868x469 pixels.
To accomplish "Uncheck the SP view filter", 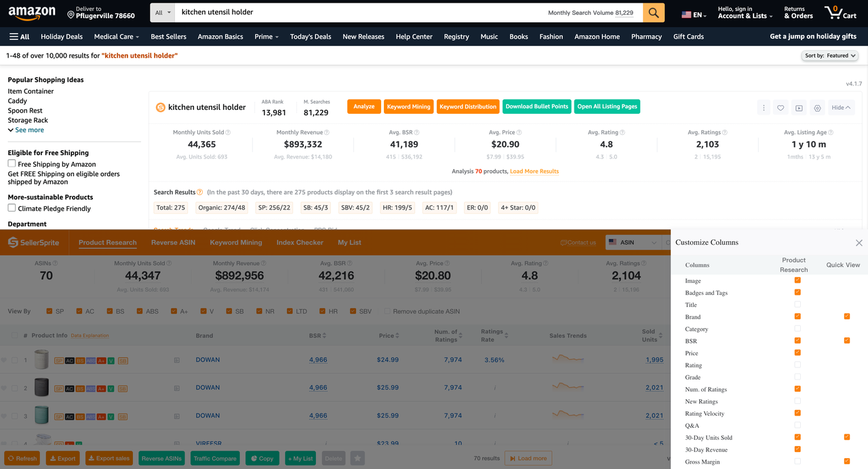I will pos(50,312).
